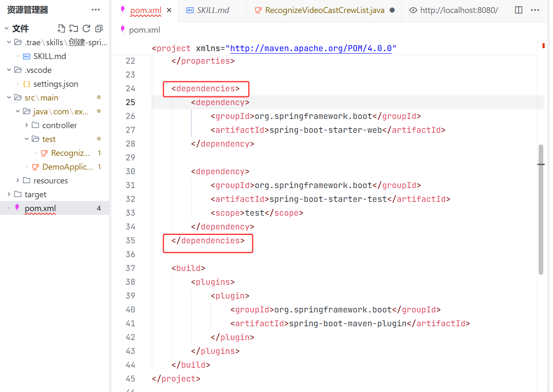Click the new file icon in explorer
The height and width of the screenshot is (392, 553).
pyautogui.click(x=61, y=28)
